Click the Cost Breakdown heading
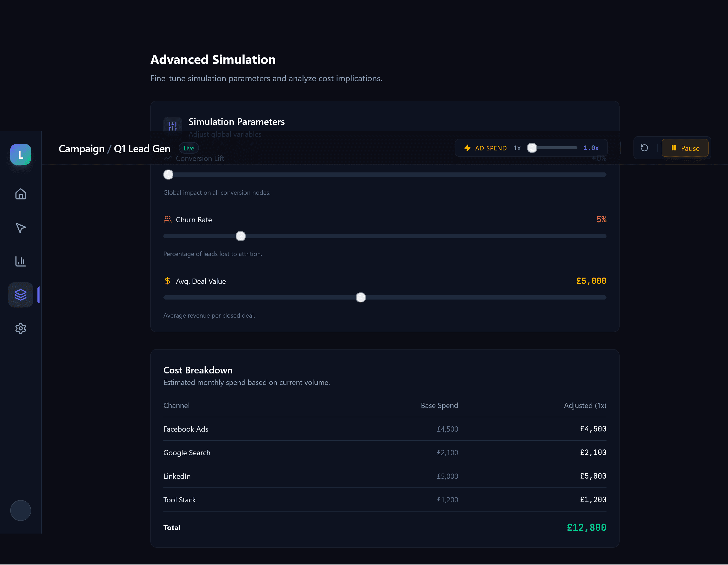This screenshot has width=728, height=565. (x=198, y=370)
